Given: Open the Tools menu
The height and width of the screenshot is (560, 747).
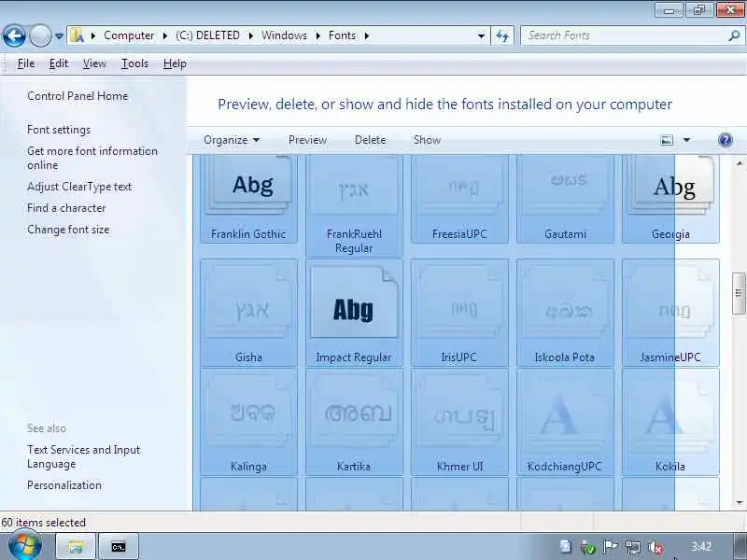Looking at the screenshot, I should [134, 63].
